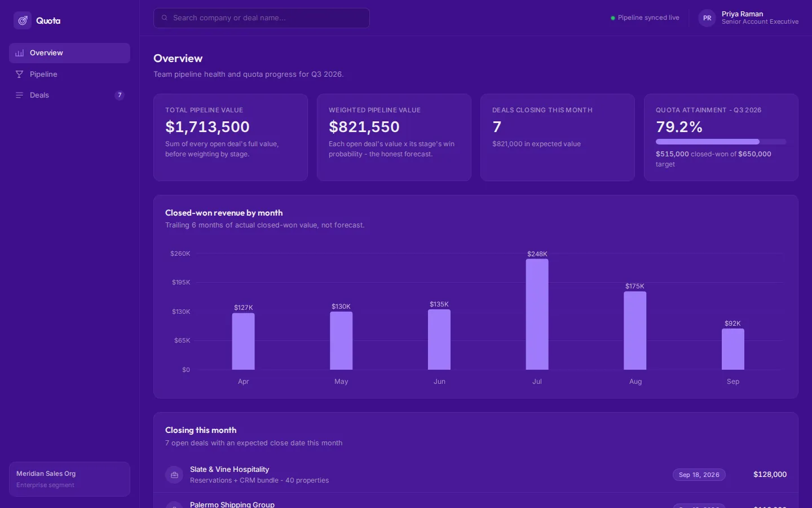Viewport: 812px width, 508px height.
Task: Click the Overview bar chart icon
Action: 20,53
